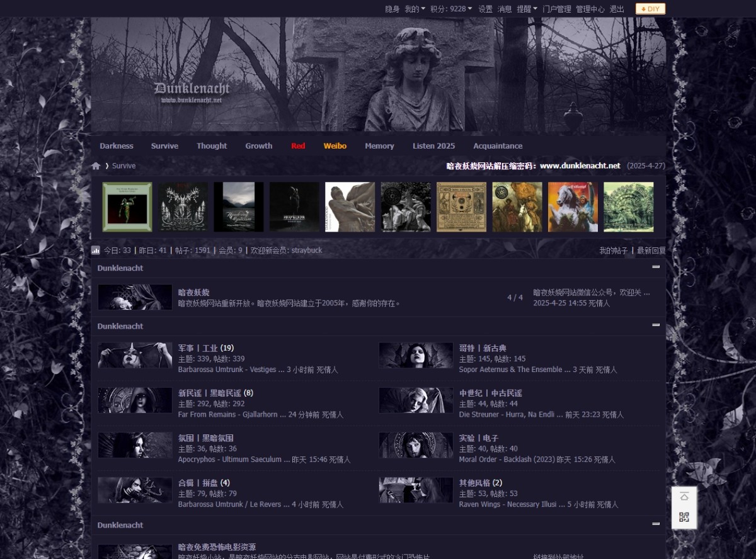This screenshot has height=559, width=756.
Task: Click the Dunklenacht site logo
Action: tap(192, 92)
